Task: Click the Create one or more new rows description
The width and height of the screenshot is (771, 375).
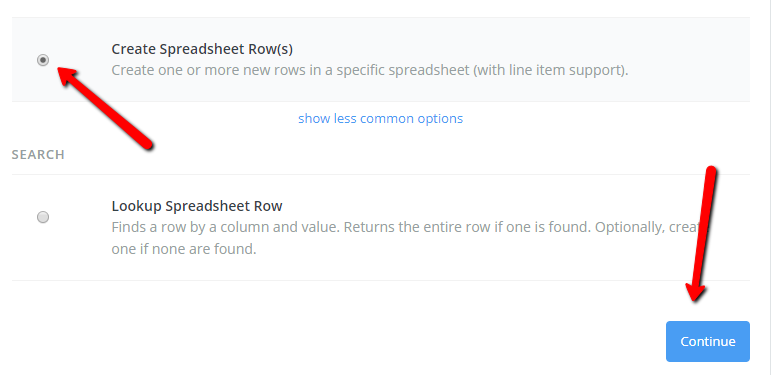Action: point(370,70)
